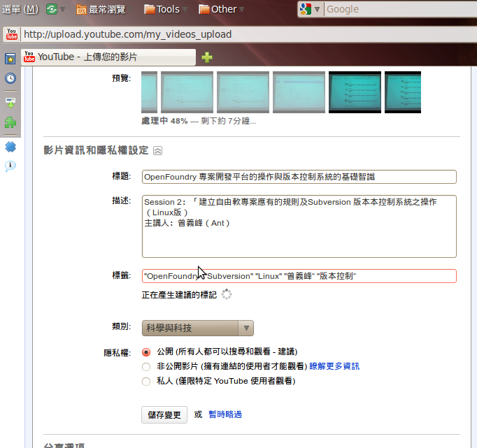
Task: Select the 公開 privacy radio button
Action: (146, 352)
